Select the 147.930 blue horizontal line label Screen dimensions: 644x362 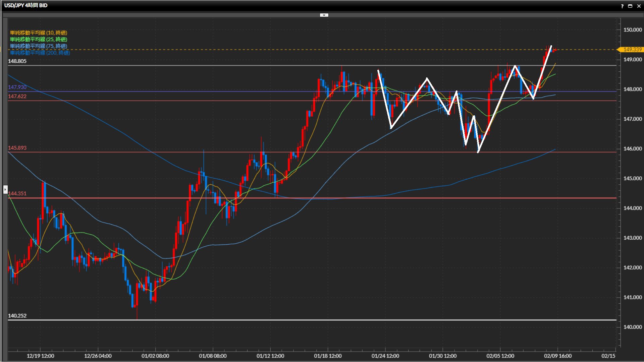pyautogui.click(x=17, y=87)
